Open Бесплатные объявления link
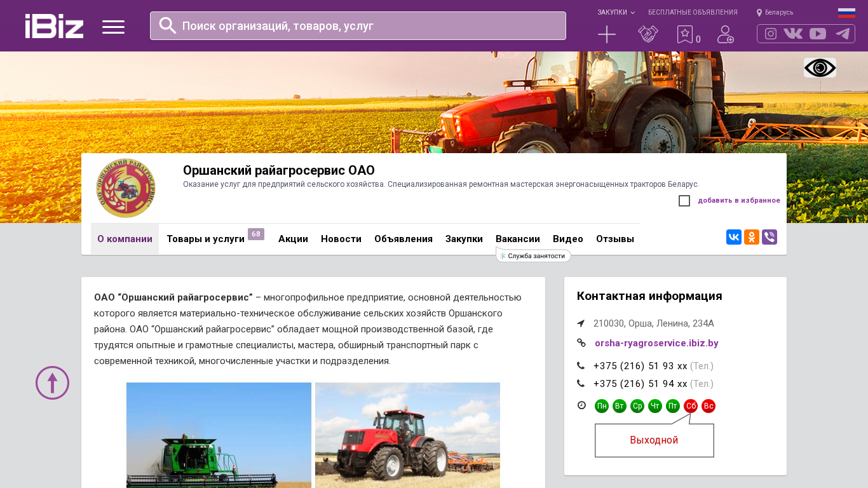Viewport: 868px width, 488px height. (x=693, y=13)
